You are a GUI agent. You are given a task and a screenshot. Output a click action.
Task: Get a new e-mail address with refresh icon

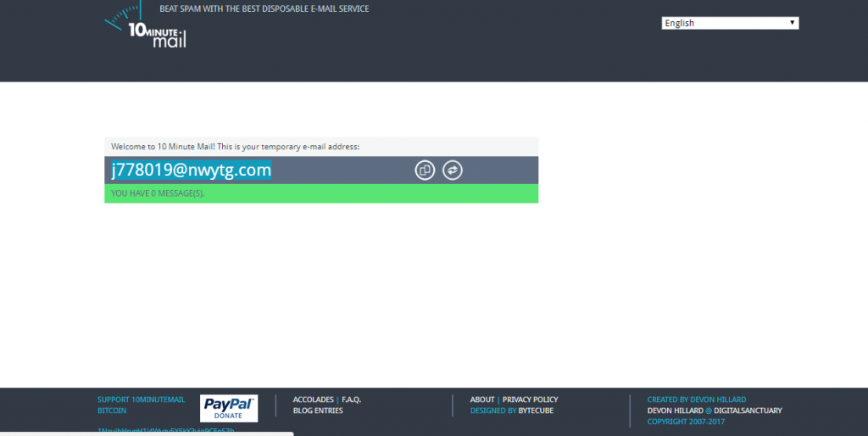coord(453,170)
